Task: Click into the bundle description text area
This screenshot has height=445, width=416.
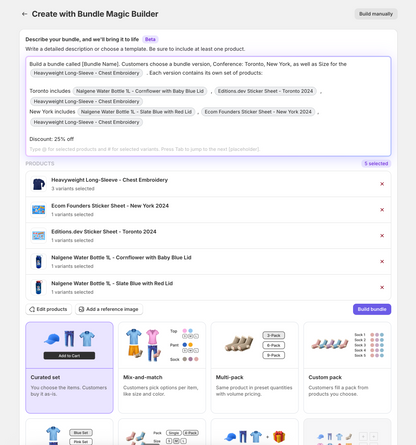Action: coord(208,106)
